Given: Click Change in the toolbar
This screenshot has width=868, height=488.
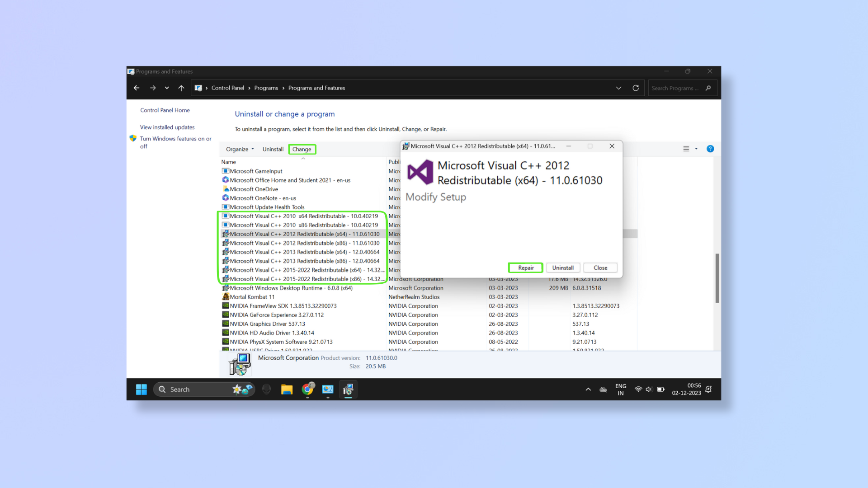Looking at the screenshot, I should pyautogui.click(x=302, y=149).
